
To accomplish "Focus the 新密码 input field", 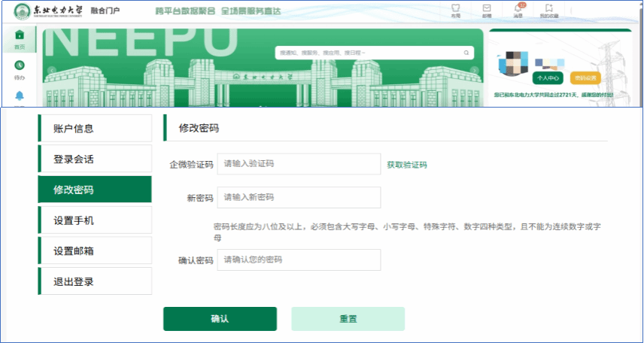I will 299,198.
